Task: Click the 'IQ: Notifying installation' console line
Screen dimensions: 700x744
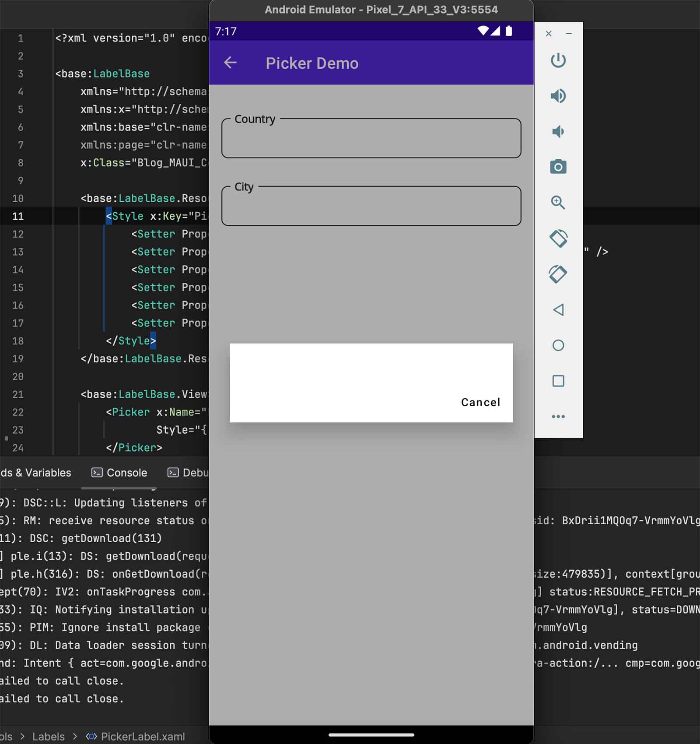Action: point(104,610)
